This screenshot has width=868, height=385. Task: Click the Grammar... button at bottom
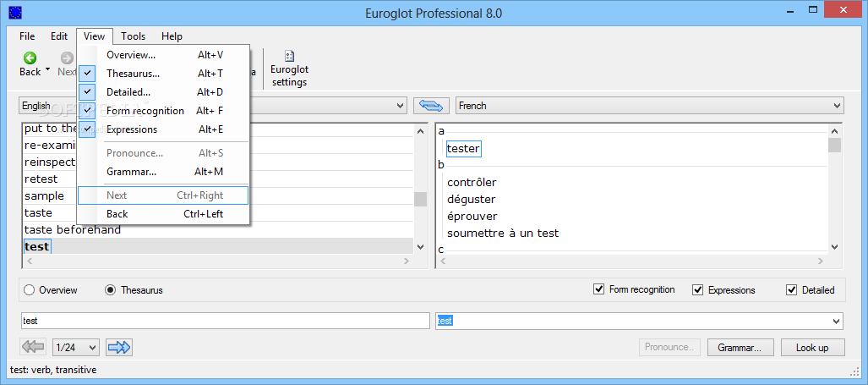[x=739, y=348]
